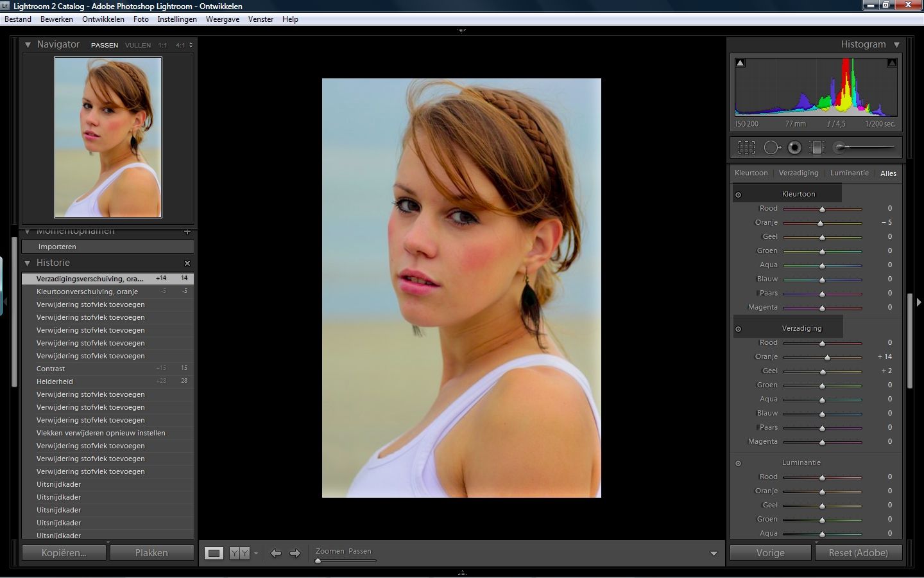Viewport: 924px width, 578px height.
Task: Select the Importeren history state
Action: coord(108,247)
